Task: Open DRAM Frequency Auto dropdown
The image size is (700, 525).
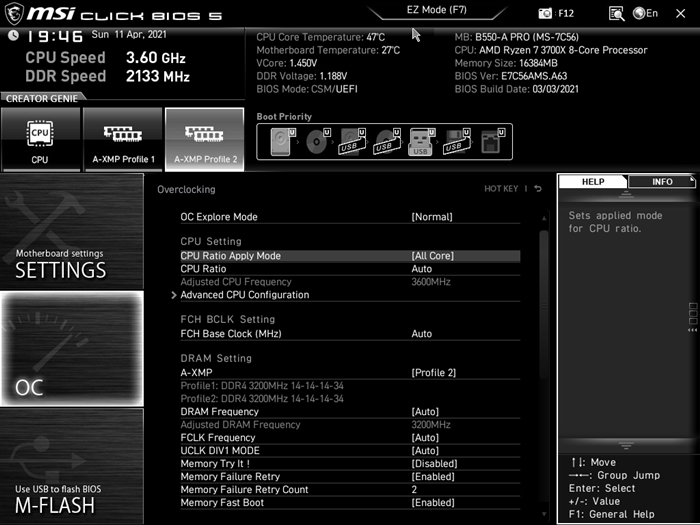Action: click(350, 412)
